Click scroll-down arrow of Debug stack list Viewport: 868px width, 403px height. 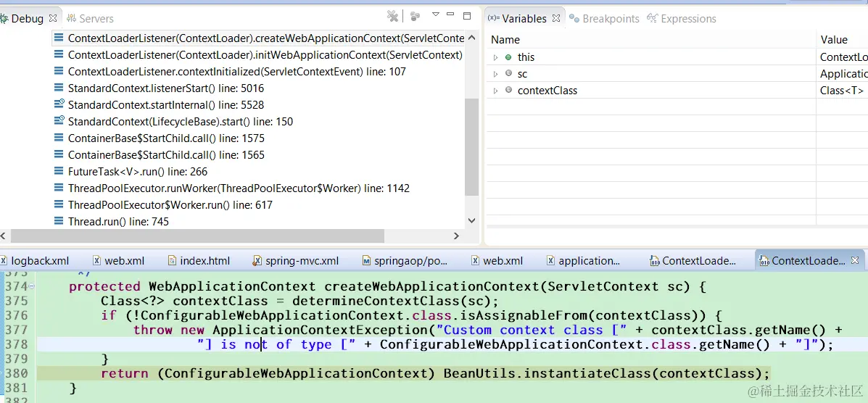click(471, 220)
